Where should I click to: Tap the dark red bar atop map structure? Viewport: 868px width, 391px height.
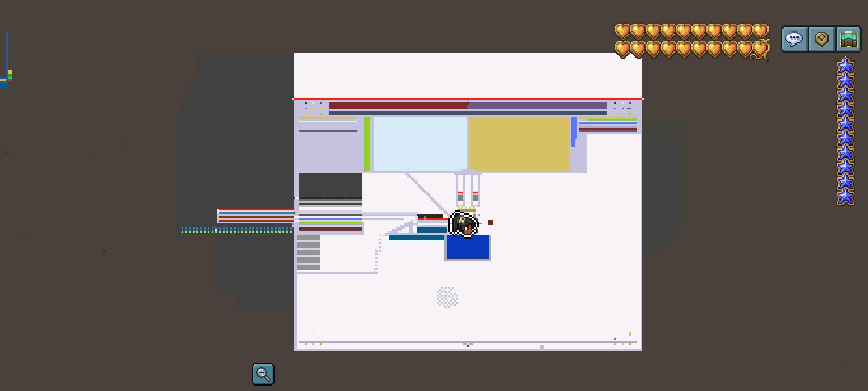(398, 106)
